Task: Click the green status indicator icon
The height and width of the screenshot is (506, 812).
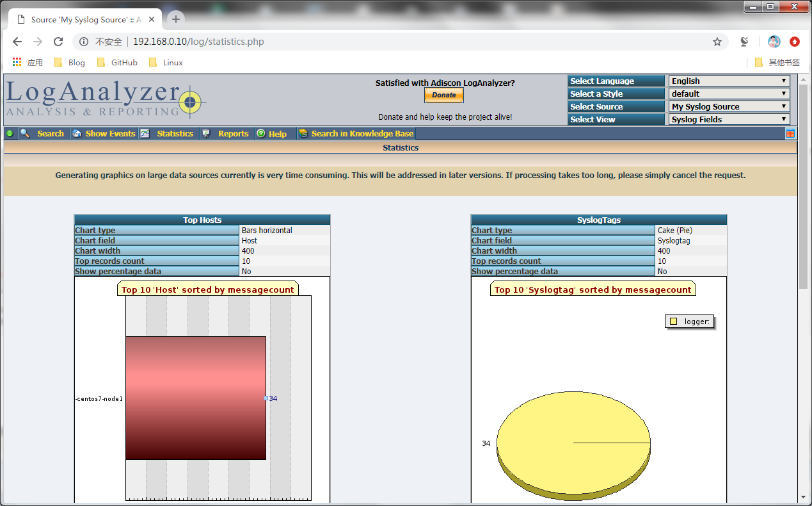Action: (x=10, y=133)
